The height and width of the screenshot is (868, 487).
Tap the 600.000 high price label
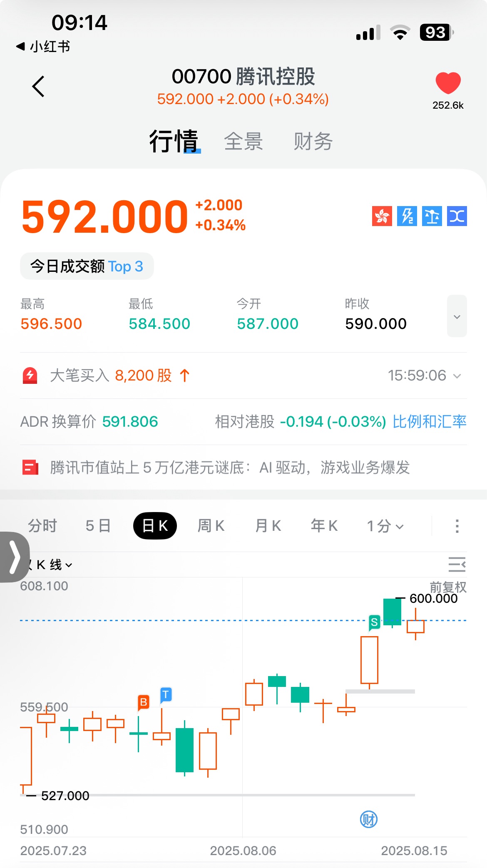point(433,599)
